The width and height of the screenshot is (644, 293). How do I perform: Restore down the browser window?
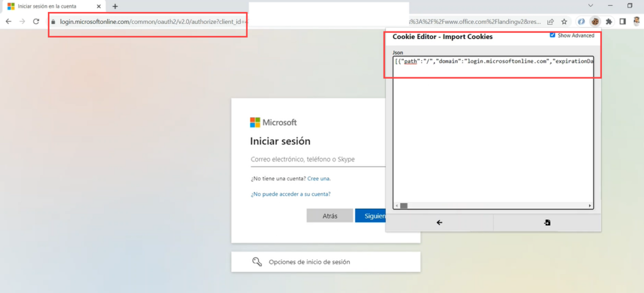(x=630, y=6)
